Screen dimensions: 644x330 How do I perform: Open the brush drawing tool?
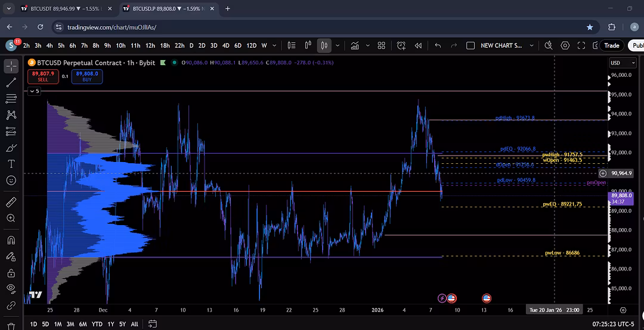click(x=11, y=148)
